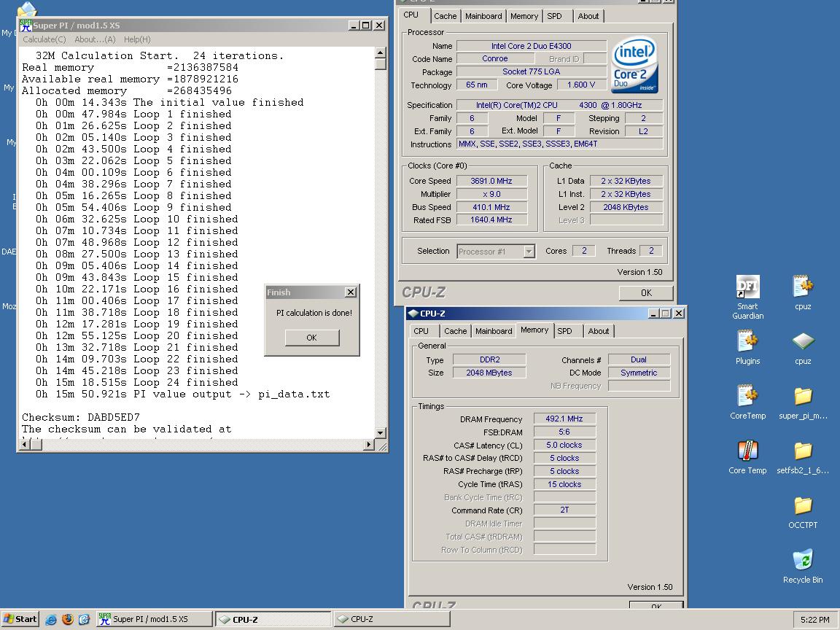The width and height of the screenshot is (840, 630).
Task: Open the Start menu
Action: click(x=20, y=619)
